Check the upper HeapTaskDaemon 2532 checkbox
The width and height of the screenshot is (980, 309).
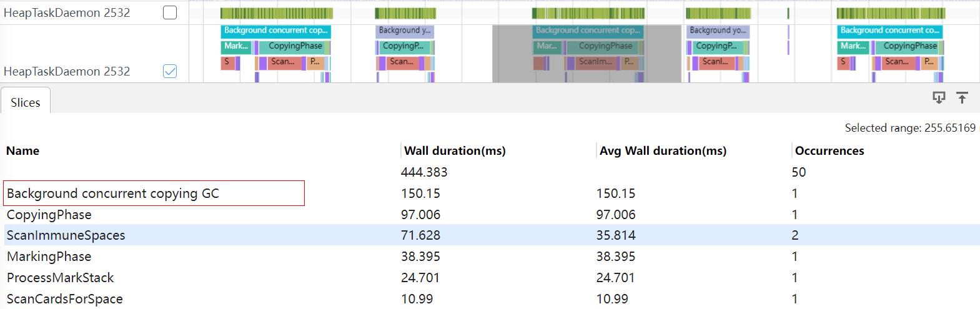click(x=170, y=12)
